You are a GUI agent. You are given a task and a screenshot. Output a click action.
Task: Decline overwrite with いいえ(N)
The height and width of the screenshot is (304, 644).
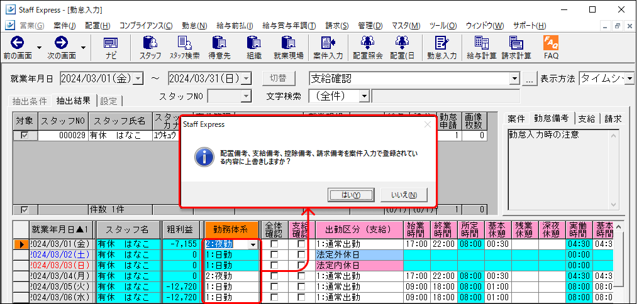(x=404, y=195)
